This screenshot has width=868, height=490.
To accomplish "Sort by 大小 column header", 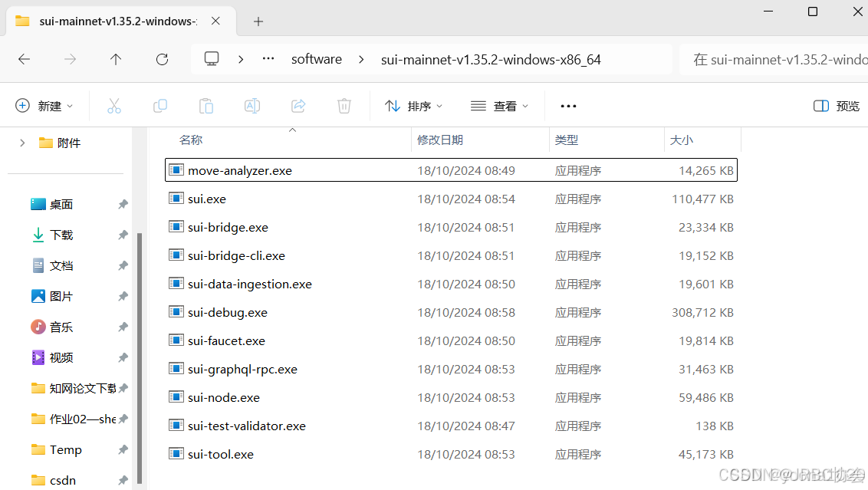I will (682, 140).
